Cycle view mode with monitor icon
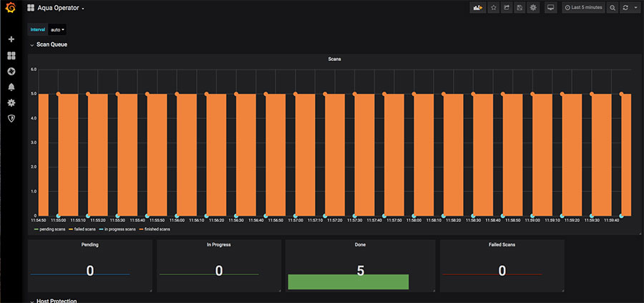 tap(551, 7)
